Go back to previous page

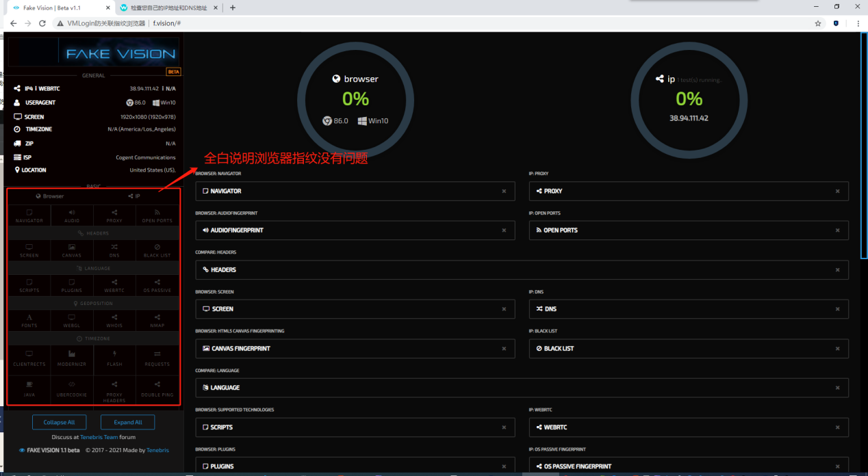[x=13, y=23]
